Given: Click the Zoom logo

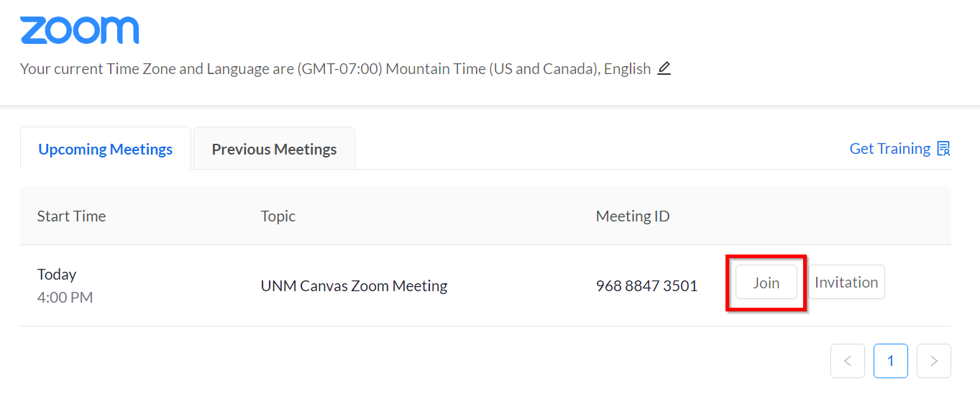Looking at the screenshot, I should [79, 31].
